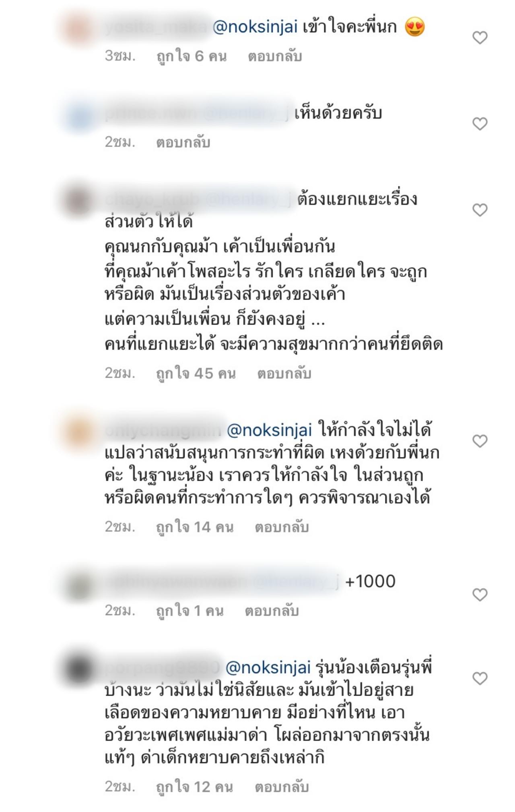The height and width of the screenshot is (812, 515).
Task: Like the 'เข้าใจคะพี่นก' comment with heart
Action: point(480,38)
